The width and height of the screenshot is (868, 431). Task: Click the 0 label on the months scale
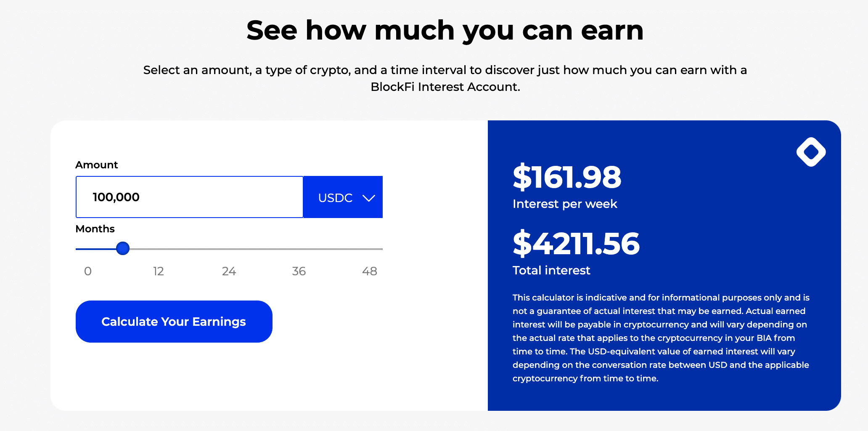pos(88,271)
